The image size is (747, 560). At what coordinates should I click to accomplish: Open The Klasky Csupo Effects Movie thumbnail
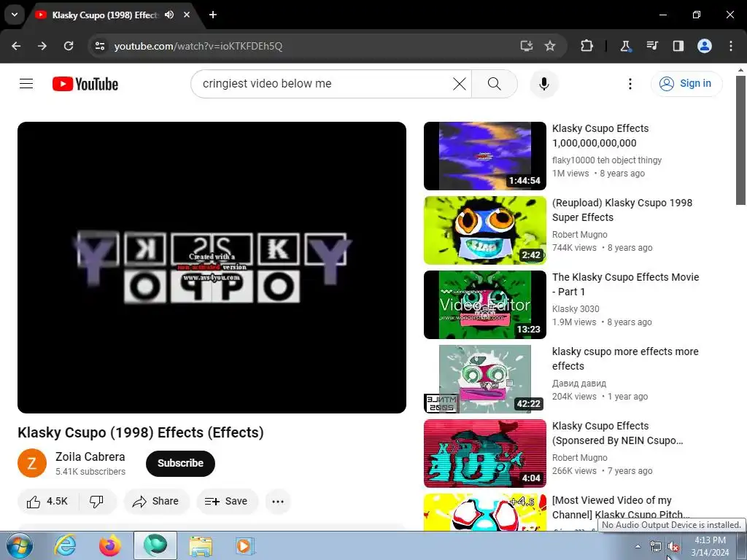click(x=484, y=305)
